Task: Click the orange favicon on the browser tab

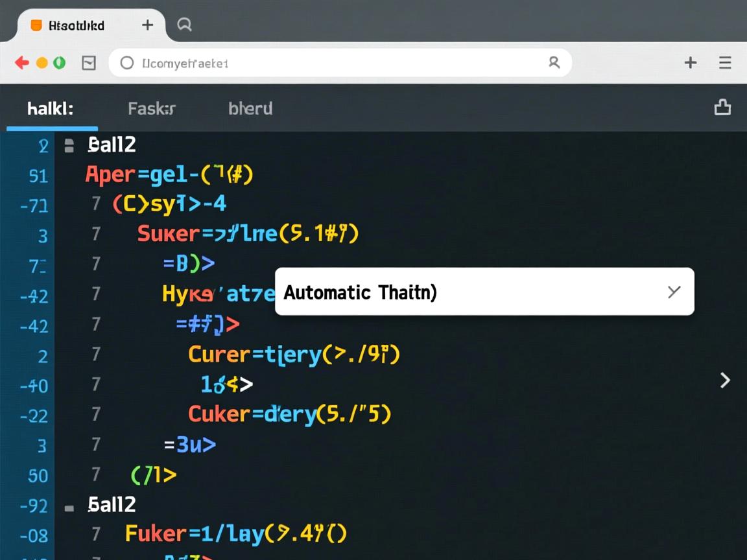Action: (37, 25)
